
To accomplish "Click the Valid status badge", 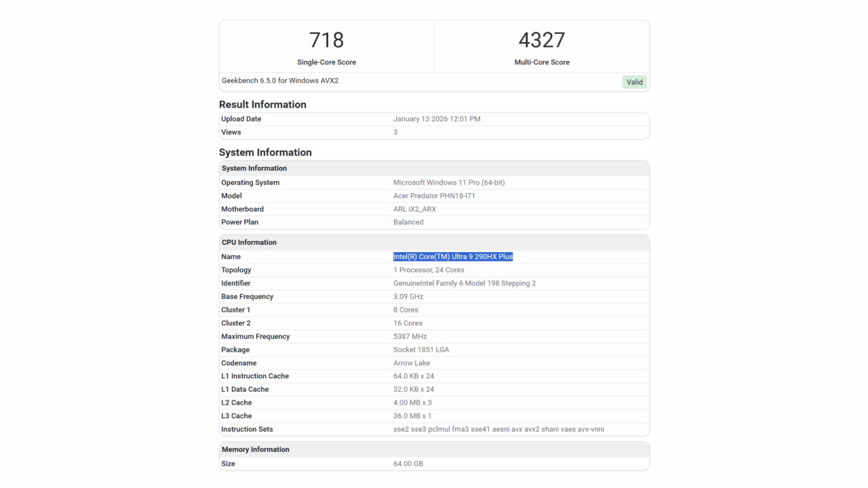I will click(634, 82).
